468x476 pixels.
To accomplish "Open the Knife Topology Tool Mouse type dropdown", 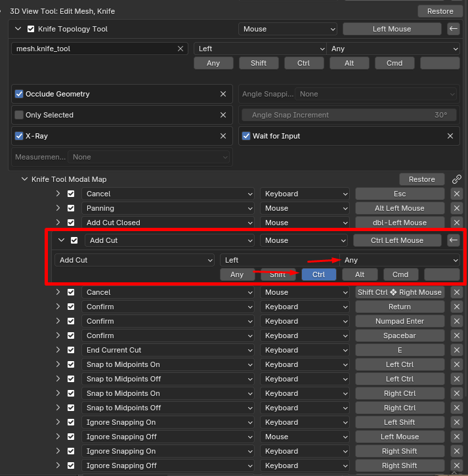I will coord(287,29).
